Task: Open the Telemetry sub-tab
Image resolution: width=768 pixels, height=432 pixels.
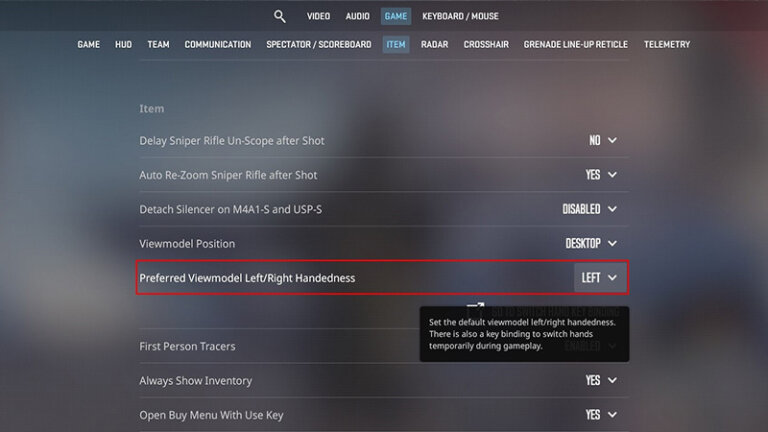Action: tap(667, 45)
